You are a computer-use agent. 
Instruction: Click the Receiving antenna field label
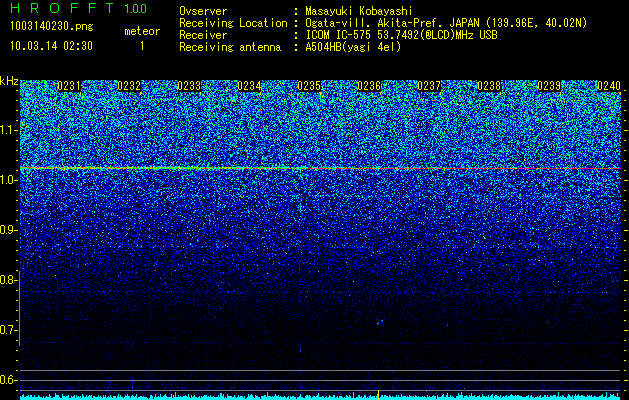tap(230, 47)
